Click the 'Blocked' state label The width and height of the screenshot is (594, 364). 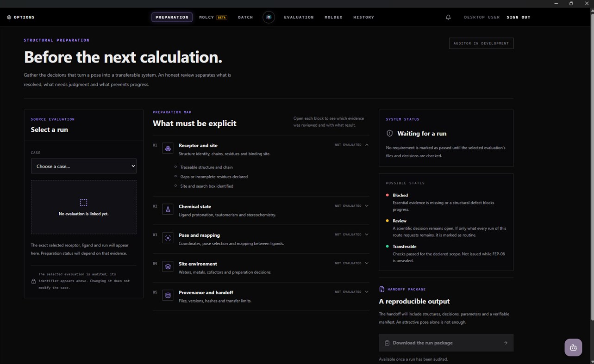tap(400, 195)
